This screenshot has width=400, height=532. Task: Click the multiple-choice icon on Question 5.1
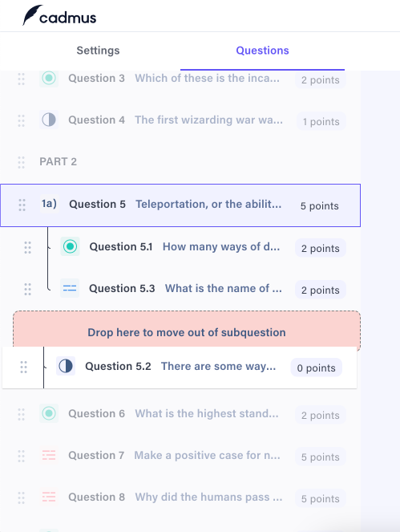[71, 246]
